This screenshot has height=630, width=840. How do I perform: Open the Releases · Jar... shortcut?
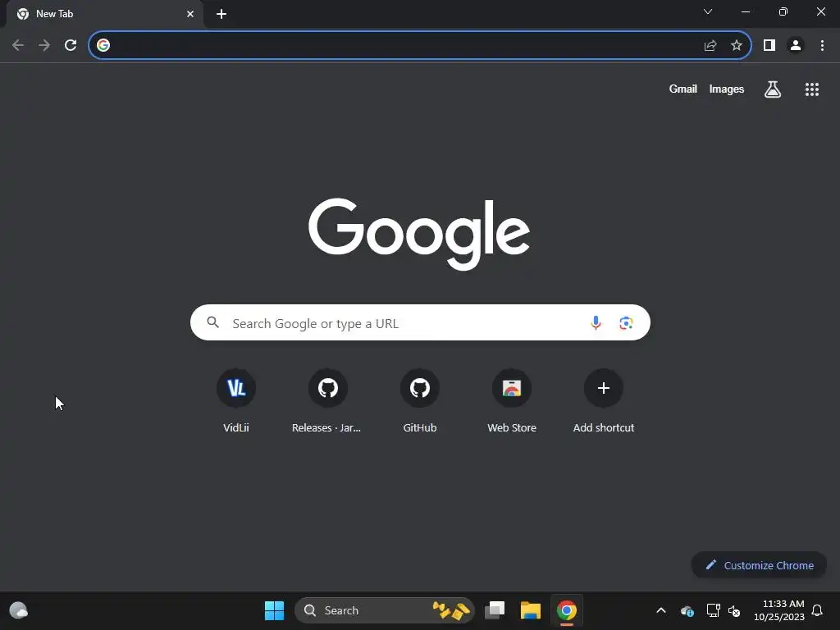(328, 401)
